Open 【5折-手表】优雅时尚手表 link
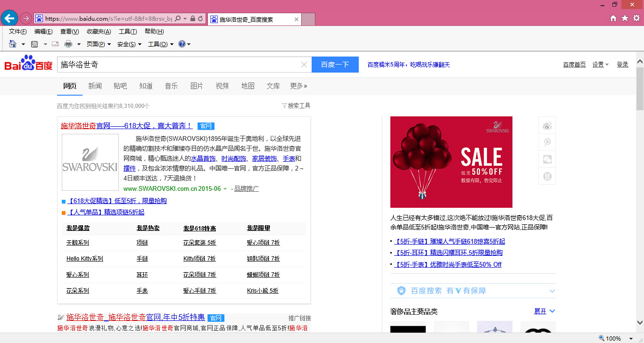 [448, 264]
